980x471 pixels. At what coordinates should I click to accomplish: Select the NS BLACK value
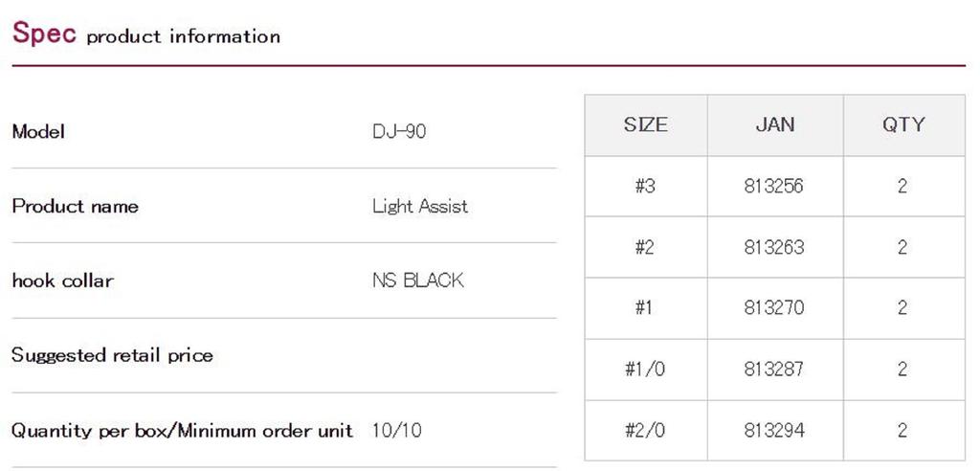(x=417, y=280)
